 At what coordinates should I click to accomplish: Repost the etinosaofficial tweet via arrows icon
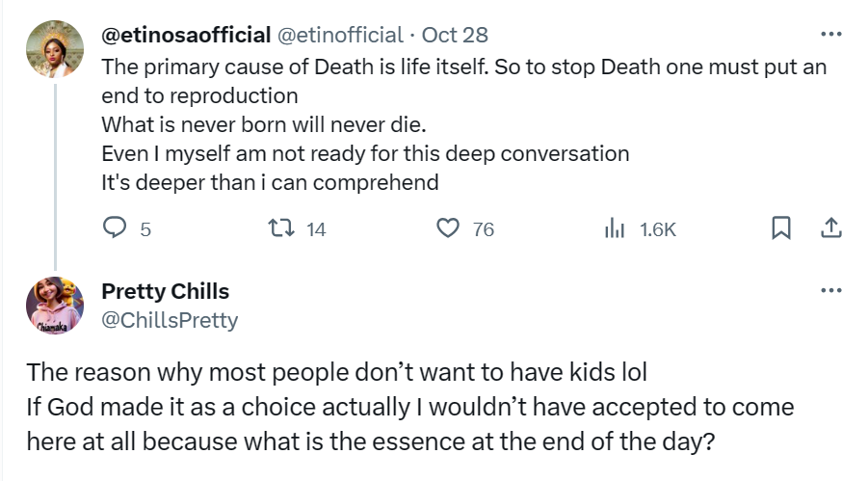(280, 228)
